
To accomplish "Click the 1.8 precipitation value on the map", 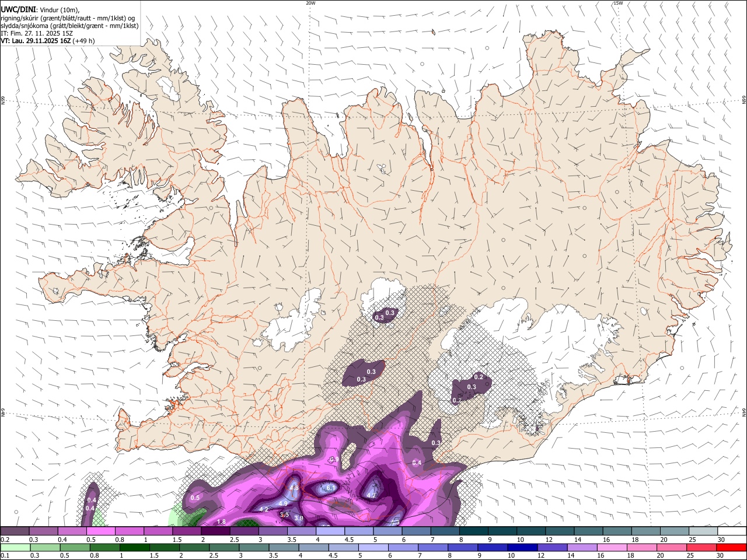I will coord(221,521).
